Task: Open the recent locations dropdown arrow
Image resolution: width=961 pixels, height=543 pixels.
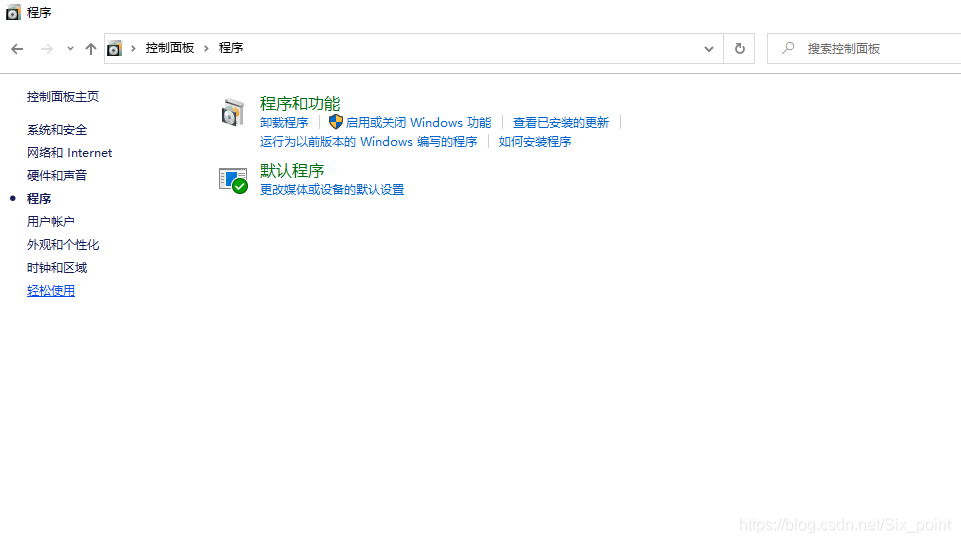Action: (x=70, y=48)
